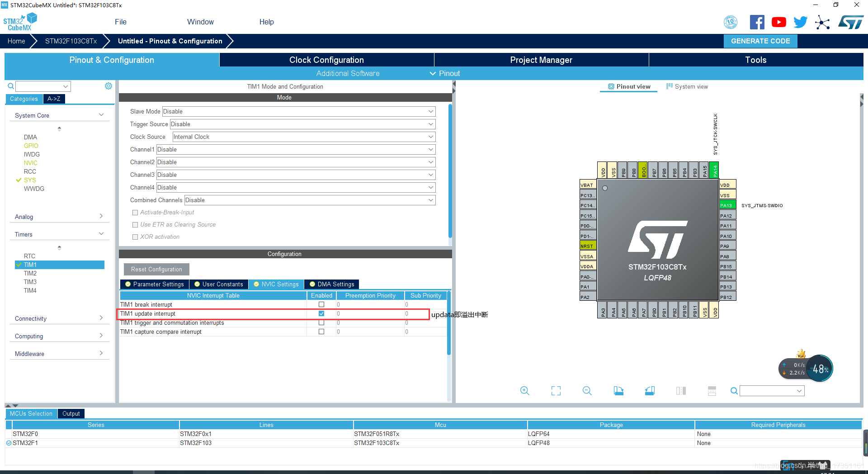Open the Channel2 dropdown
868x474 pixels.
(x=296, y=162)
